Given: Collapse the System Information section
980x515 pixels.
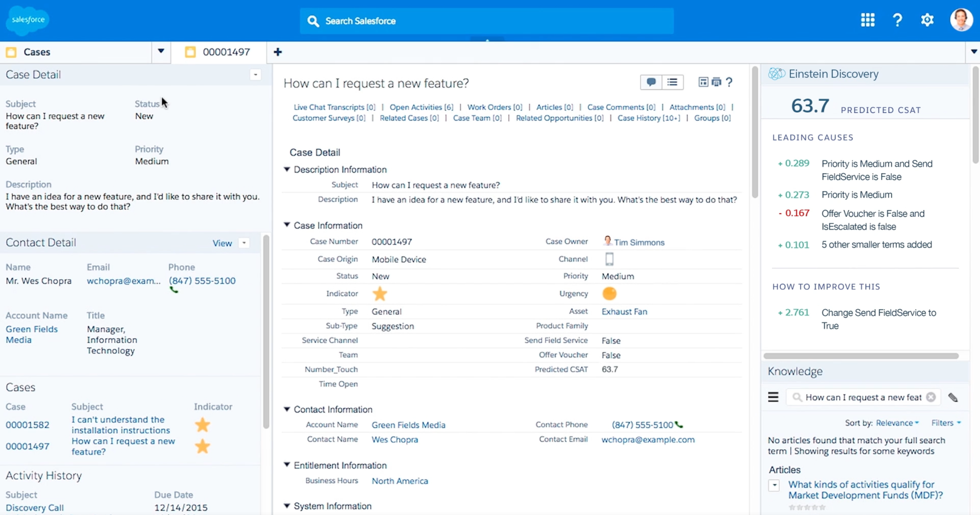Looking at the screenshot, I should point(287,506).
